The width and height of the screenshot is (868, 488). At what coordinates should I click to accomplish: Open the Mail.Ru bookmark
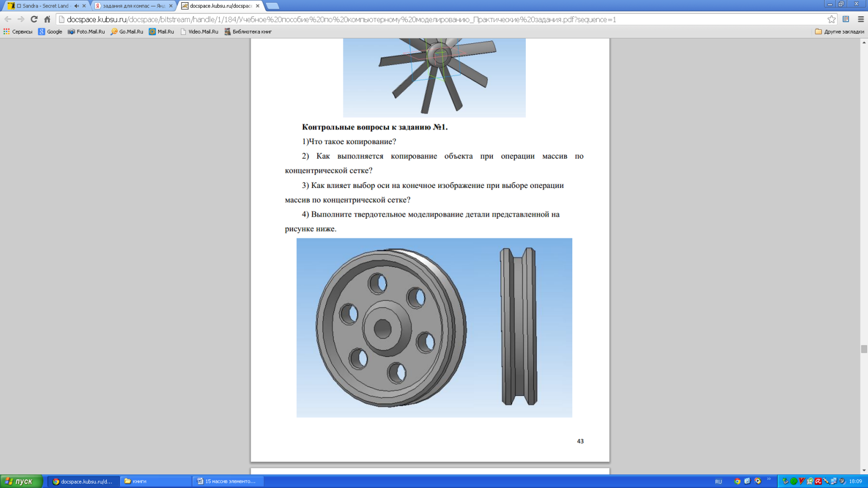pos(161,32)
